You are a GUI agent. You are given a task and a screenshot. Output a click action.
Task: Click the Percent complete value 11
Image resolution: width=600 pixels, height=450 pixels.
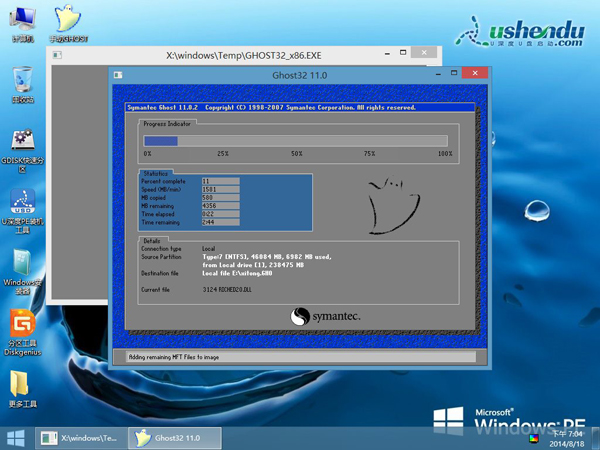coord(221,181)
